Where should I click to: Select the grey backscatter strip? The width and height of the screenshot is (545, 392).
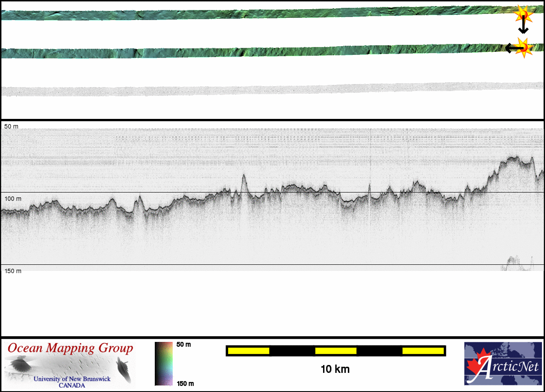click(262, 89)
